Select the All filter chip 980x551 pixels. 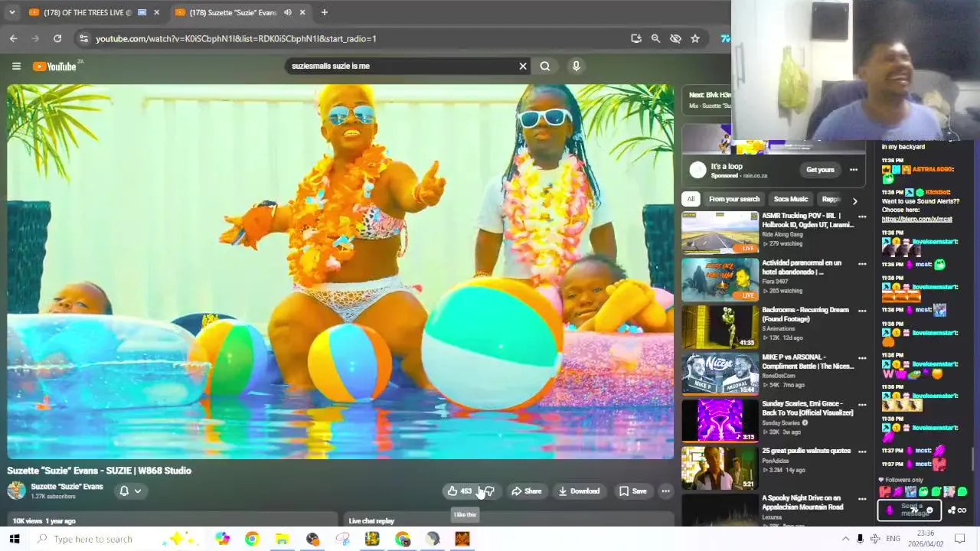[691, 199]
